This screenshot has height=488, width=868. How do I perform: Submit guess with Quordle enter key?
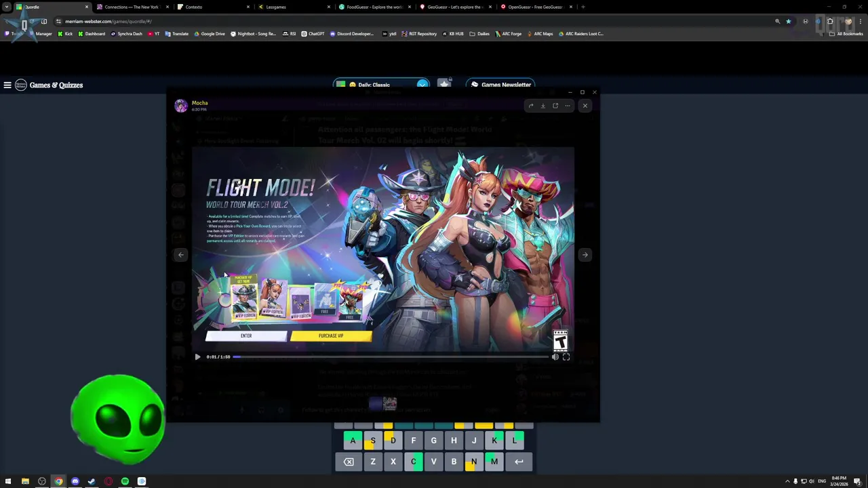519,462
